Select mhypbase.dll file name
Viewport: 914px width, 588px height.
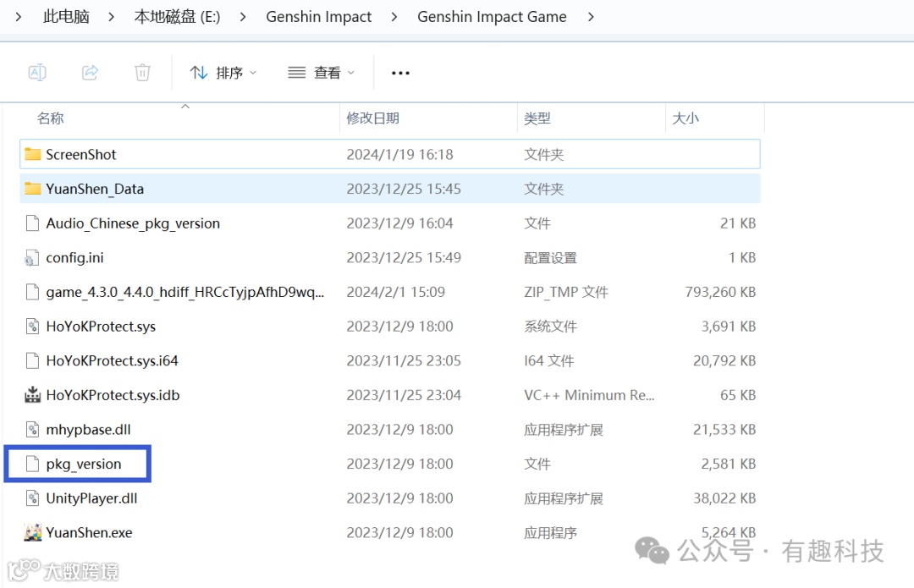click(88, 430)
